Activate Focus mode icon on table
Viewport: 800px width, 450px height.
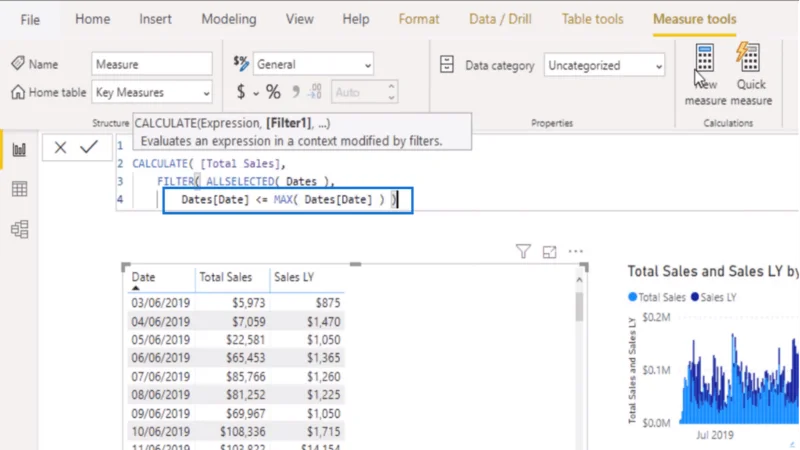click(549, 252)
